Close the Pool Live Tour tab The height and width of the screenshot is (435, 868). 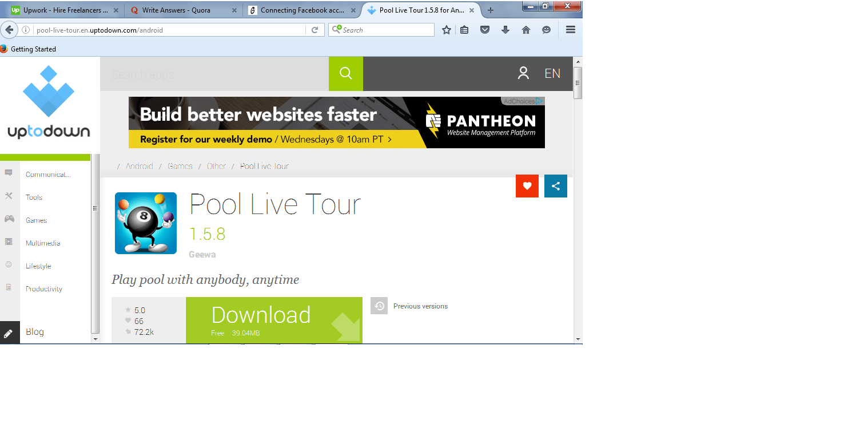[473, 10]
